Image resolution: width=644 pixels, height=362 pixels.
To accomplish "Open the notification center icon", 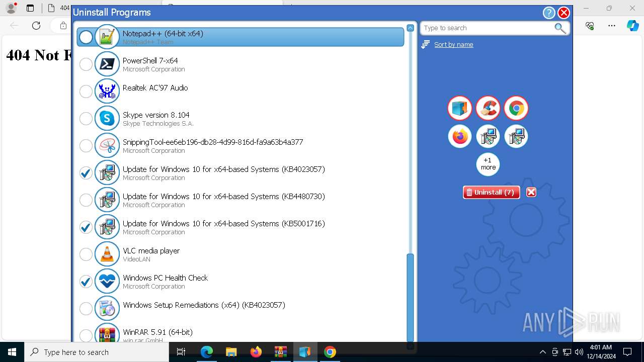I will coord(627,352).
